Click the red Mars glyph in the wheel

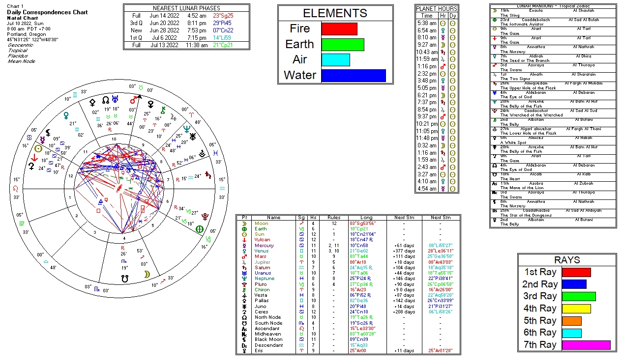(x=133, y=100)
